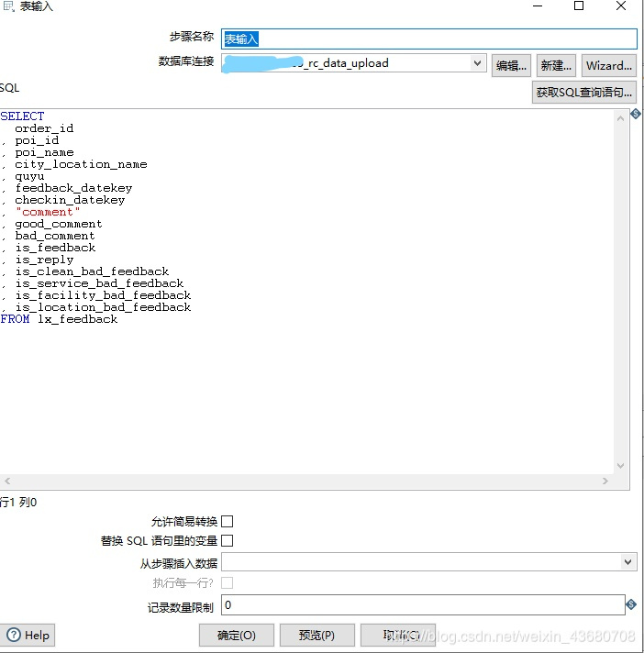The width and height of the screenshot is (644, 653).
Task: Click the 记录数量限制 input field
Action: (423, 604)
